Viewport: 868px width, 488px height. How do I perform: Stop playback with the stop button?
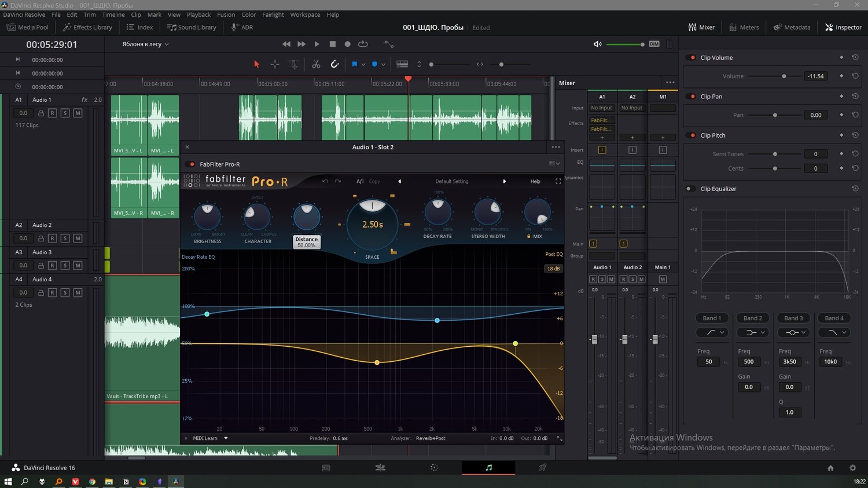(x=332, y=44)
